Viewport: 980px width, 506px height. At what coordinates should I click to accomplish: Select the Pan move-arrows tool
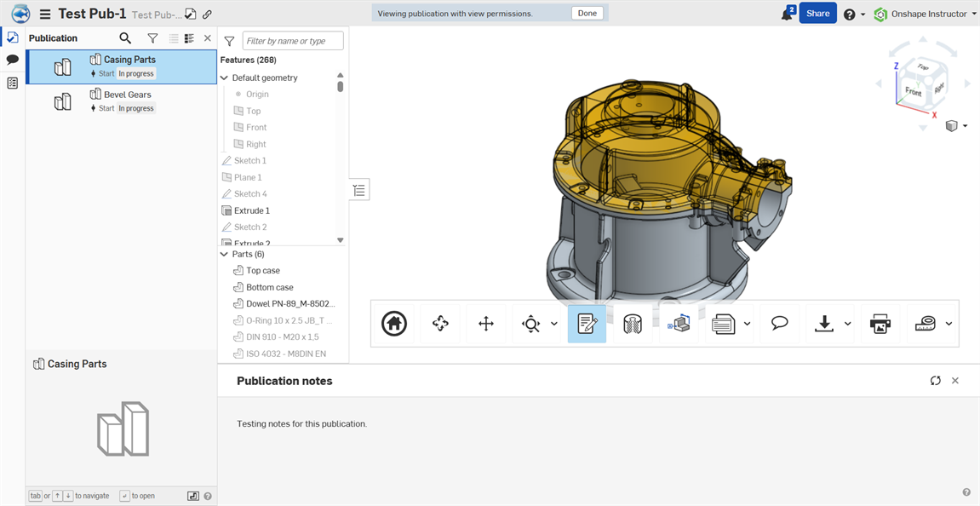(x=486, y=324)
